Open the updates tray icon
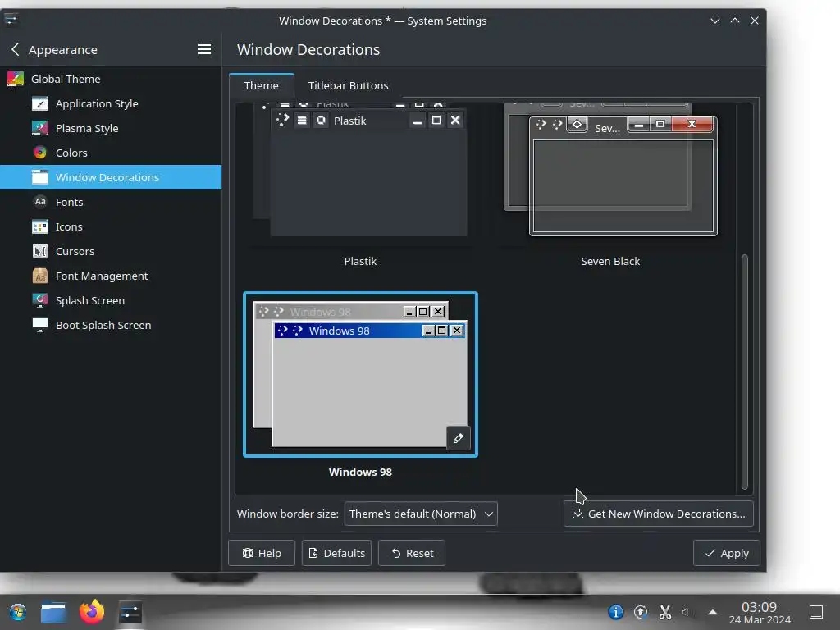840x630 pixels. click(x=640, y=612)
